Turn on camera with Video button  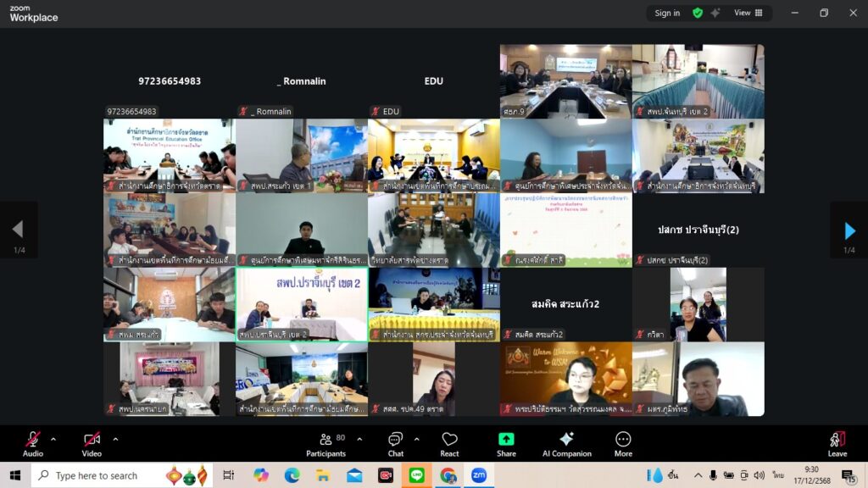92,442
